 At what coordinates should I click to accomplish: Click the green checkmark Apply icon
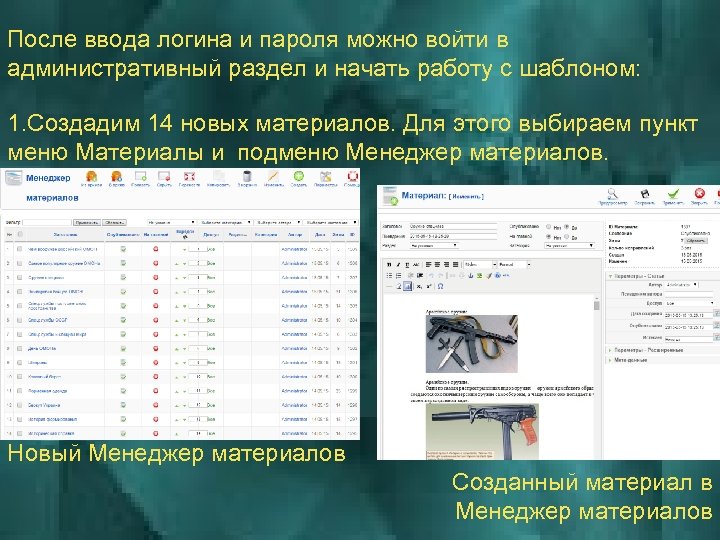click(x=673, y=194)
